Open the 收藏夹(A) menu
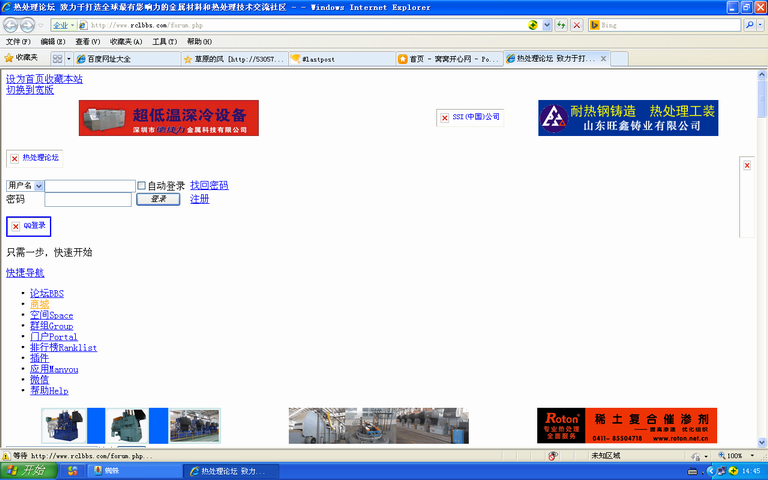 coord(126,42)
